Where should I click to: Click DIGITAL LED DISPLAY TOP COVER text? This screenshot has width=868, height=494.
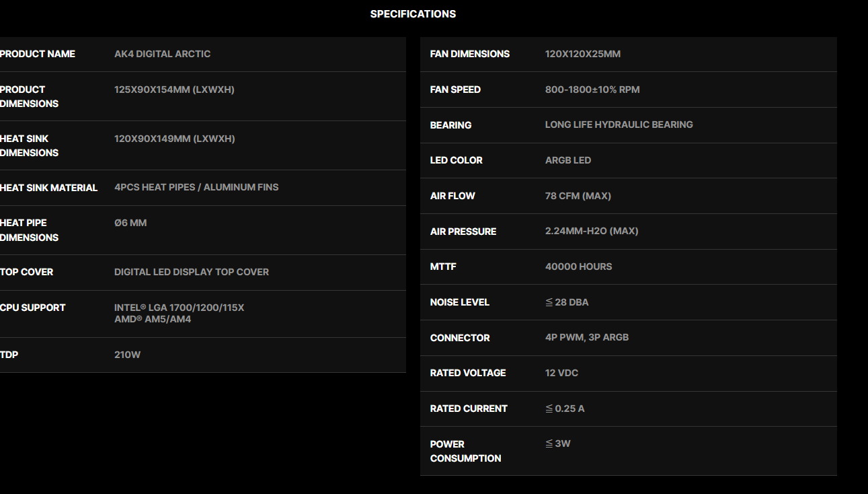(x=192, y=272)
